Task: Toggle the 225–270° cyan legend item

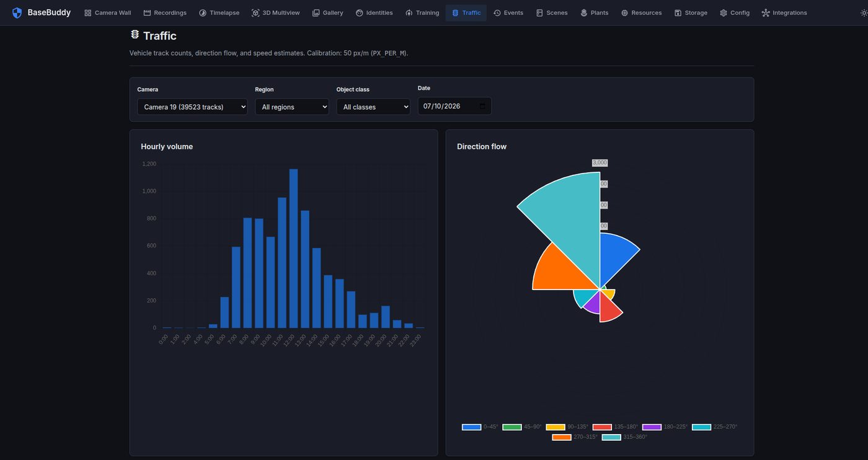Action: 714,427
